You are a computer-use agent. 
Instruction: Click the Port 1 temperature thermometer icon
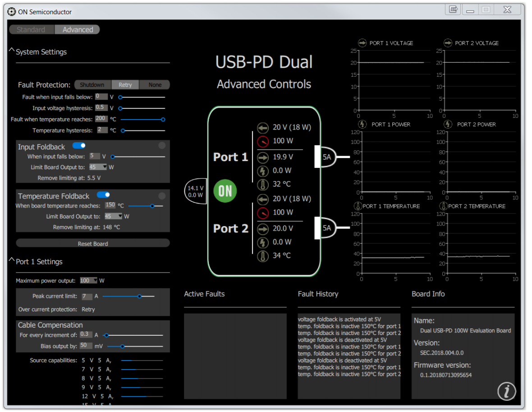click(263, 184)
